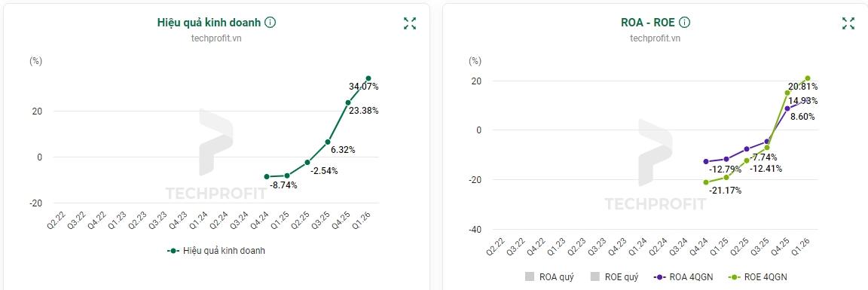
Task: Toggle ROA quý legend series
Action: click(549, 276)
